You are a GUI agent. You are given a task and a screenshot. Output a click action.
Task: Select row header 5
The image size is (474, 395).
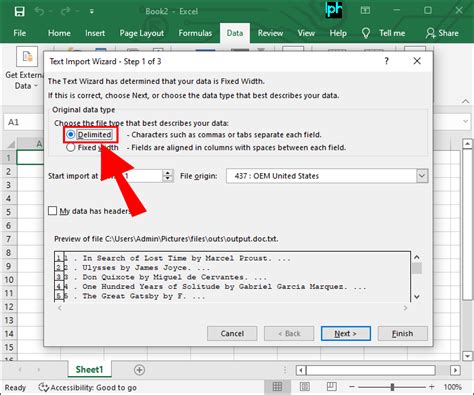tap(8, 212)
